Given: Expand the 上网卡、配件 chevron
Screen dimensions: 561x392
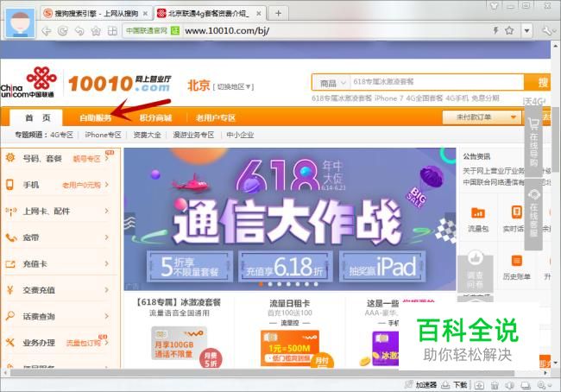Looking at the screenshot, I should coord(107,212).
